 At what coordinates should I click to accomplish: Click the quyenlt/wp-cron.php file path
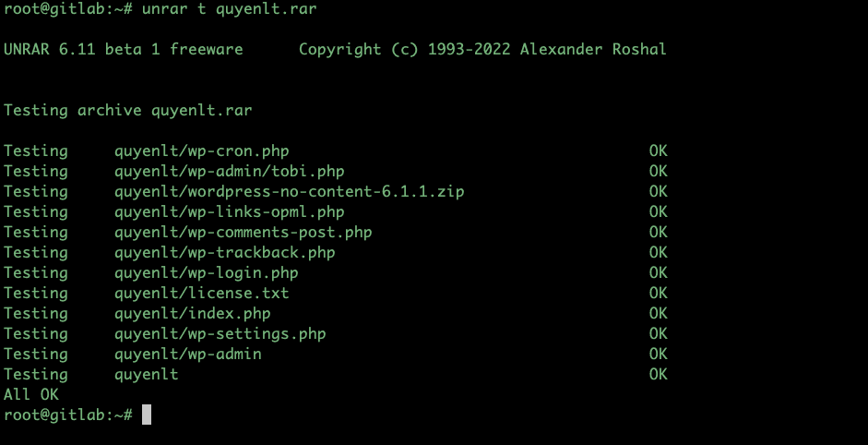(202, 150)
